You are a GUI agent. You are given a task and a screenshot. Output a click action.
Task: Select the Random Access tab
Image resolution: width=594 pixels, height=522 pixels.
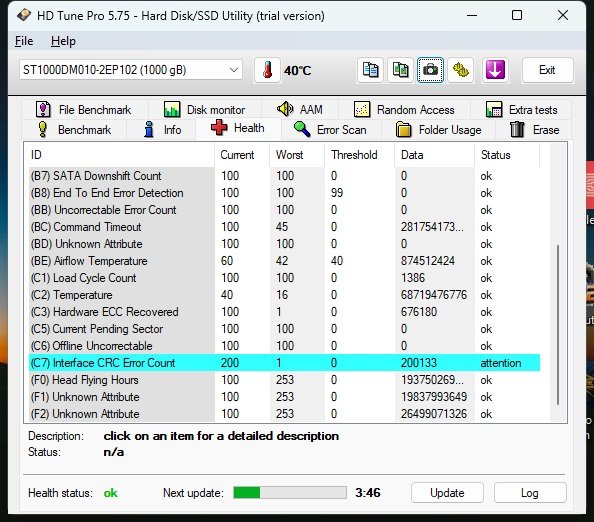404,110
